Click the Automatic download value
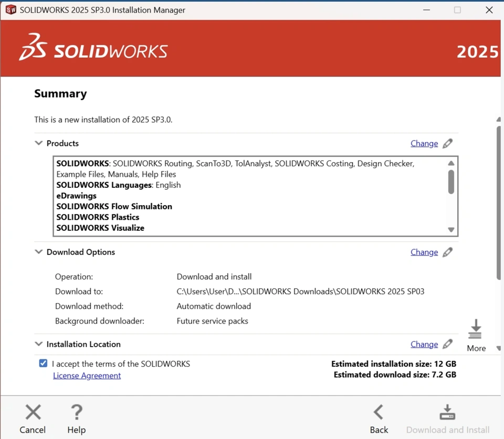 pos(214,306)
